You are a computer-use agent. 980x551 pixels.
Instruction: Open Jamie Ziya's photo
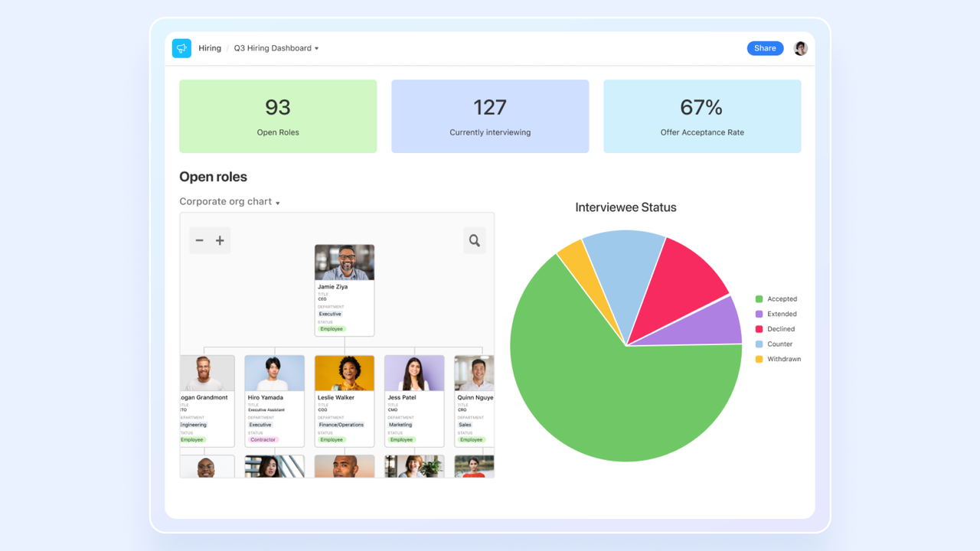point(345,262)
